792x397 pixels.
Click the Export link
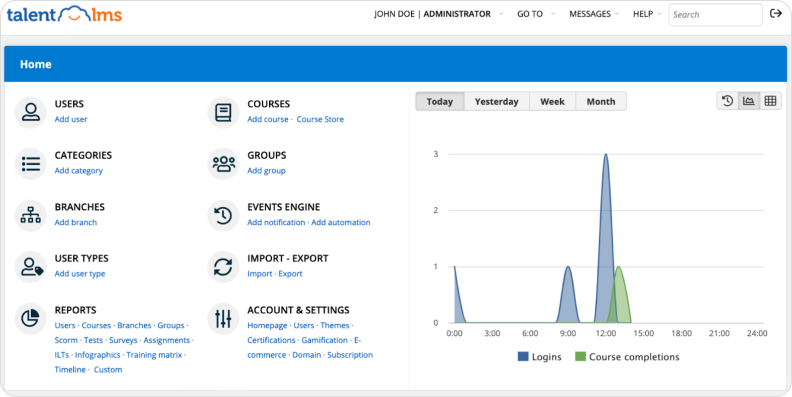[290, 274]
